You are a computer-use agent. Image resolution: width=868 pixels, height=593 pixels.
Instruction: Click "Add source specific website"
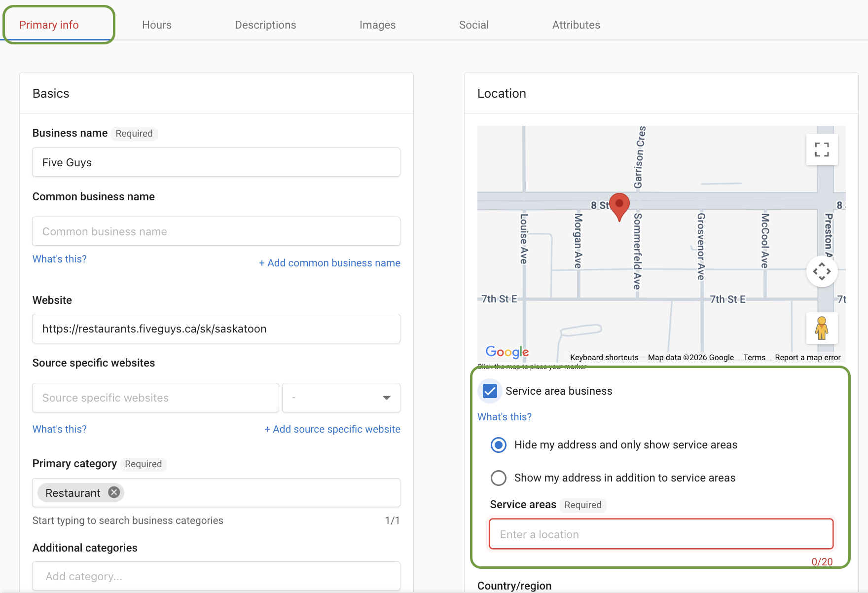(x=332, y=429)
